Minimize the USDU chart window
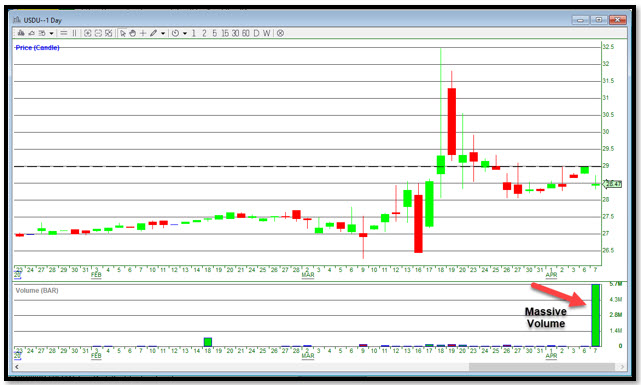The height and width of the screenshot is (385, 641). tap(580, 20)
